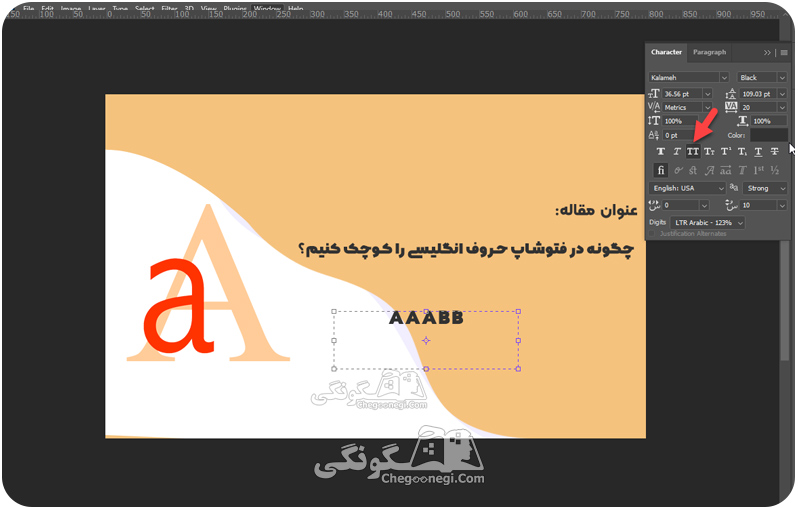Open the Filter menu
This screenshot has height=508, width=798.
(x=169, y=8)
